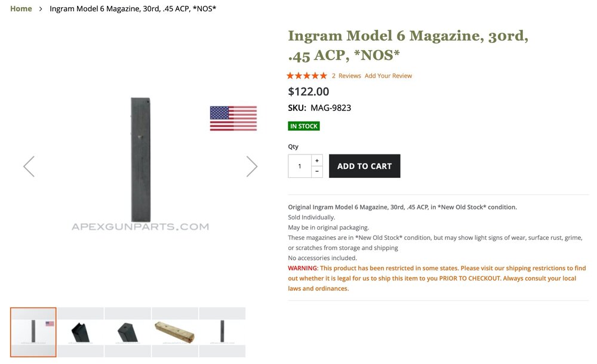The image size is (597, 364).
Task: Decrease quantity with the minus button
Action: [x=317, y=172]
